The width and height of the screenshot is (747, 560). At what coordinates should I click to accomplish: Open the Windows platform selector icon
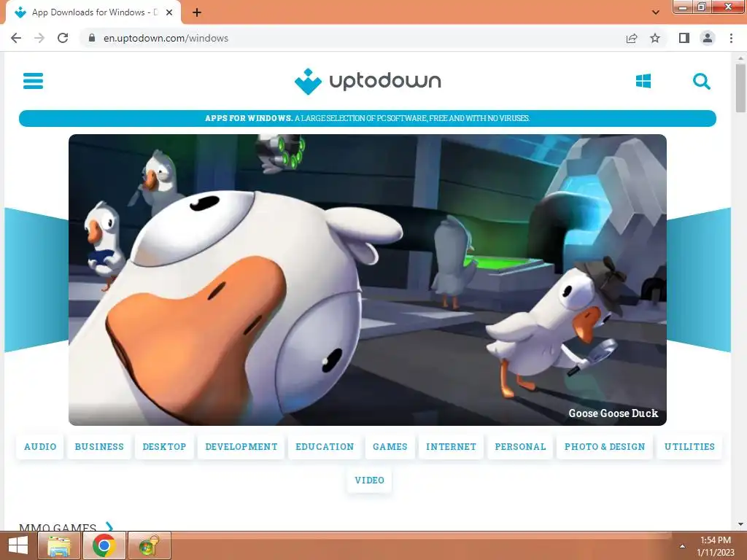643,81
